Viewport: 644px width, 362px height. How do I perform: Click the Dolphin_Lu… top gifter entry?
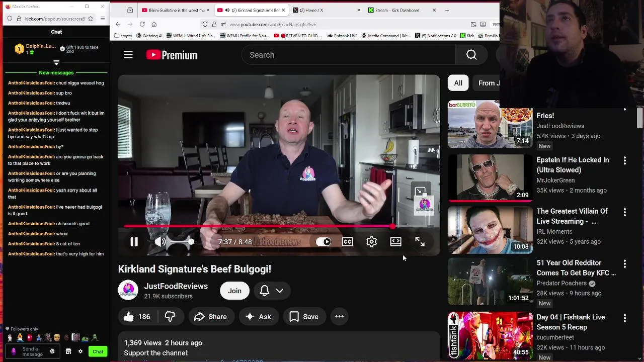35,49
